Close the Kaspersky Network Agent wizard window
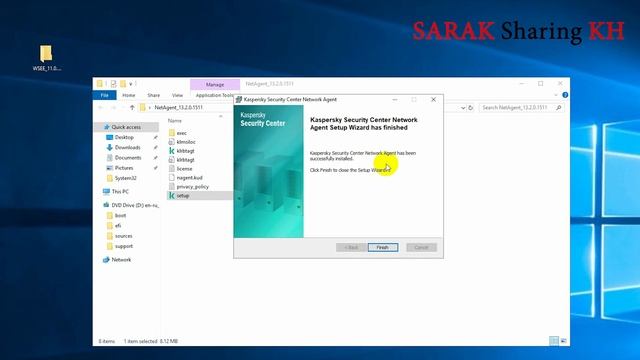640x360 pixels. pyautogui.click(x=433, y=100)
